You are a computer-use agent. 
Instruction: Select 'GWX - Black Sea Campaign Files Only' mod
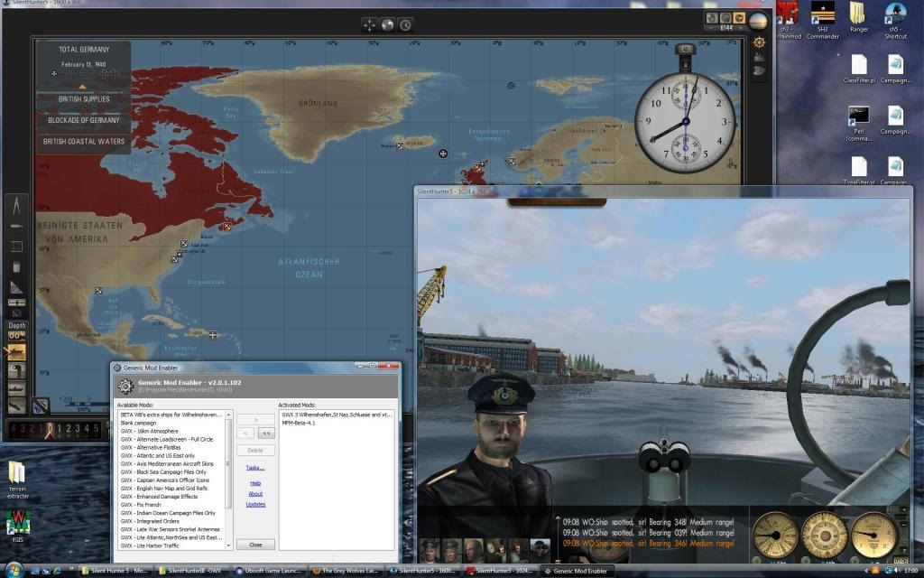tap(163, 472)
